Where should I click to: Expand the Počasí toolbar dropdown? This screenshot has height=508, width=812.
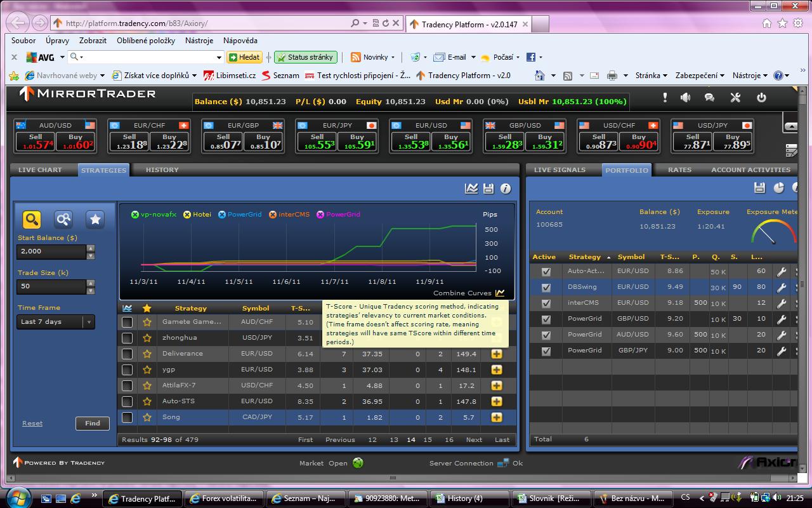click(x=518, y=57)
